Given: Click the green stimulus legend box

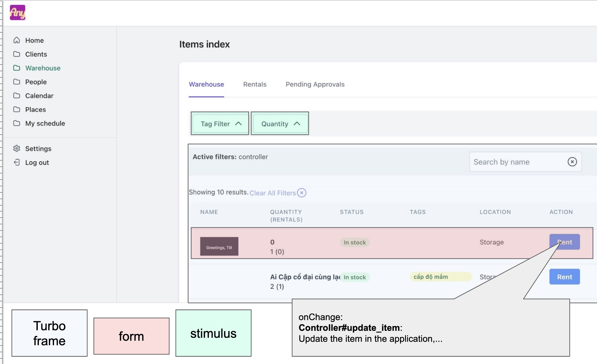Looking at the screenshot, I should (x=213, y=333).
